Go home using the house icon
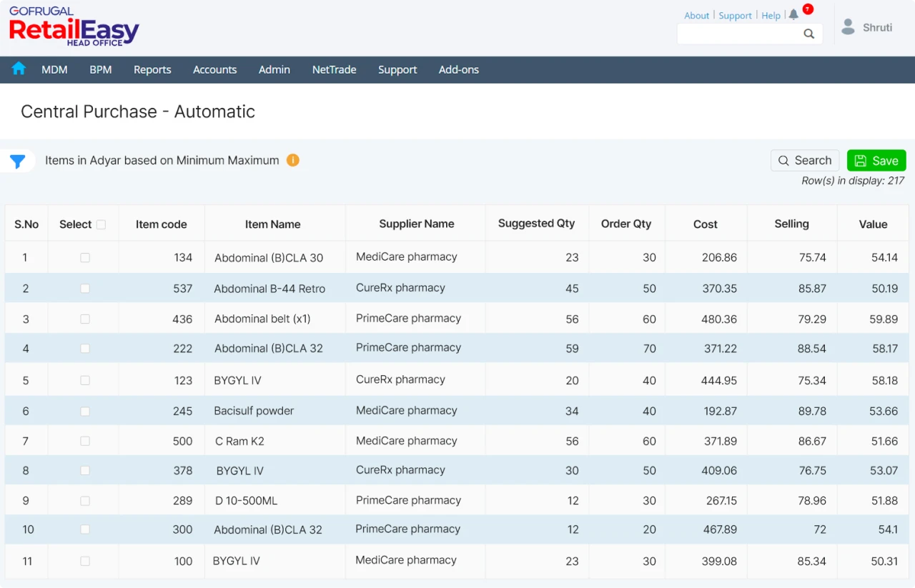915x588 pixels. tap(18, 69)
